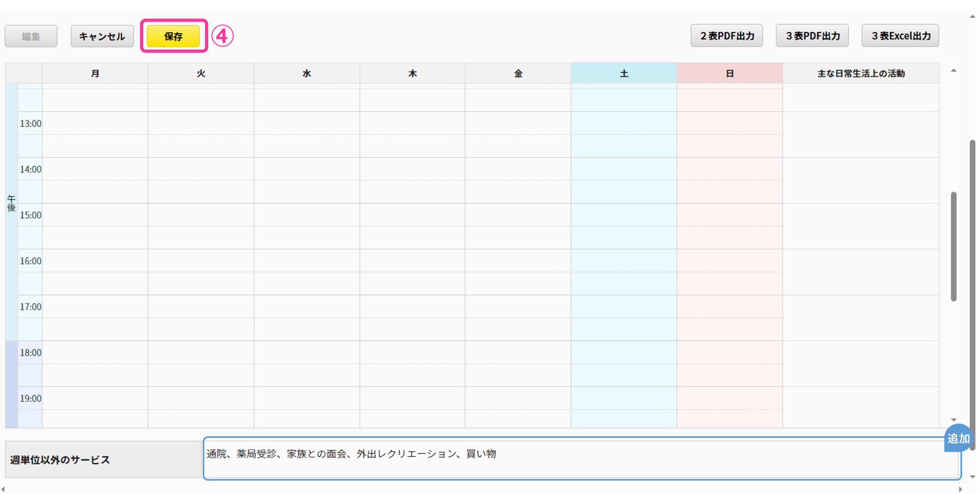Select the Monday 13:00 schedule cell

[x=95, y=123]
